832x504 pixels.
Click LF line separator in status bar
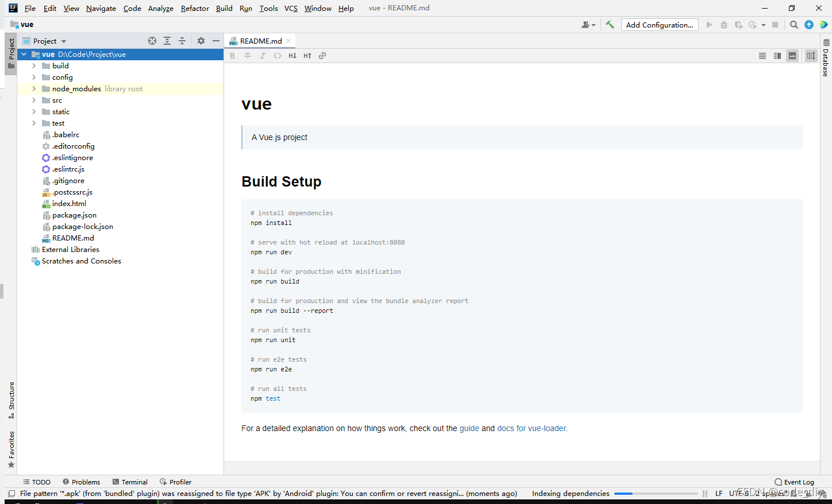(x=719, y=494)
